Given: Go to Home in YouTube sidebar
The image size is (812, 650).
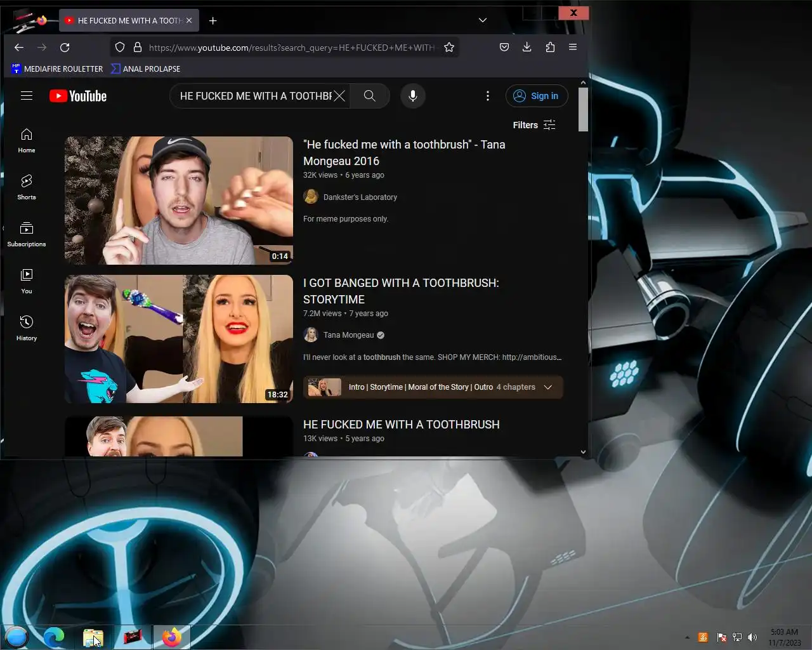Looking at the screenshot, I should click(x=27, y=141).
